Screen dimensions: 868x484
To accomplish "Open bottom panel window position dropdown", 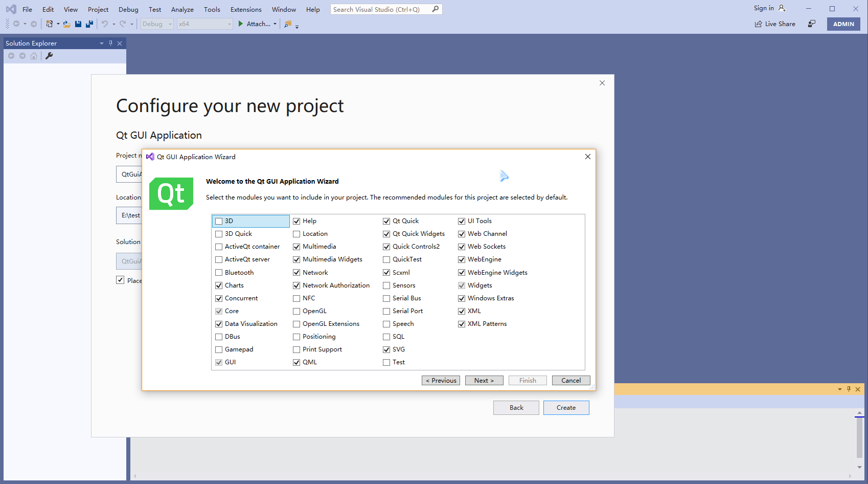I will pyautogui.click(x=839, y=389).
